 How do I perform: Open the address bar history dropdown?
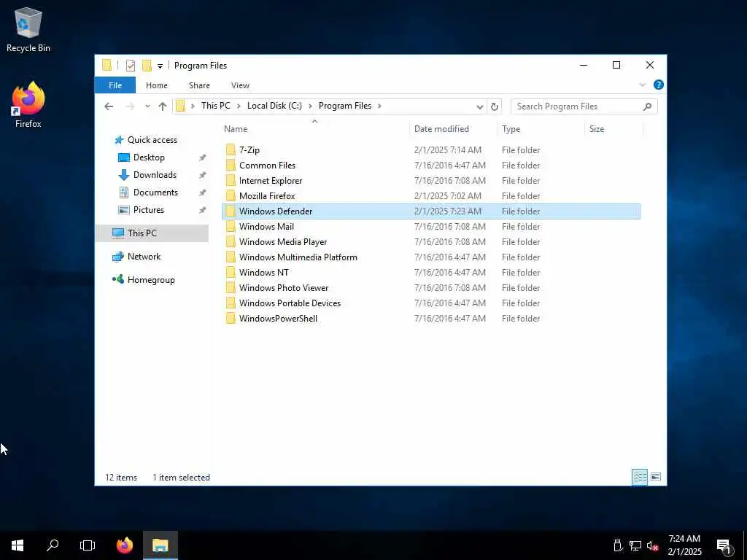(480, 106)
